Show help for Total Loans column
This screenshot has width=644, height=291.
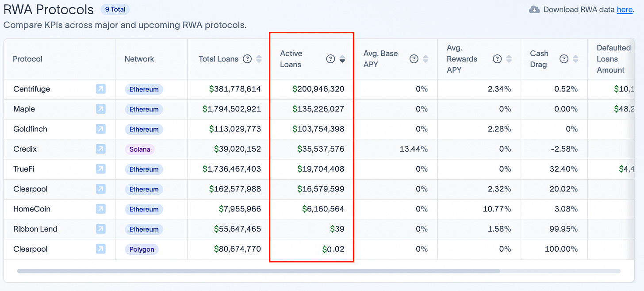click(x=248, y=59)
